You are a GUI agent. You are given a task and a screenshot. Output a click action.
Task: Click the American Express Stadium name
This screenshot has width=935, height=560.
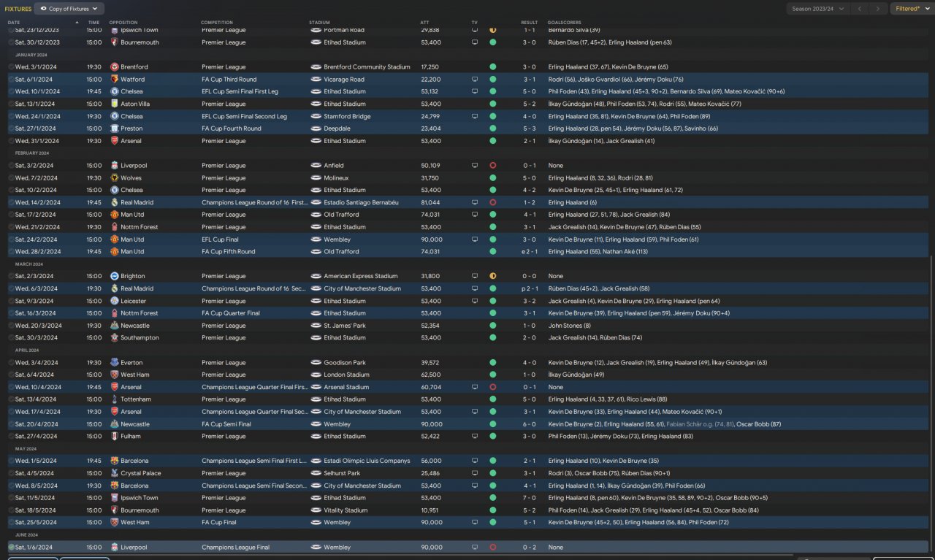click(361, 276)
